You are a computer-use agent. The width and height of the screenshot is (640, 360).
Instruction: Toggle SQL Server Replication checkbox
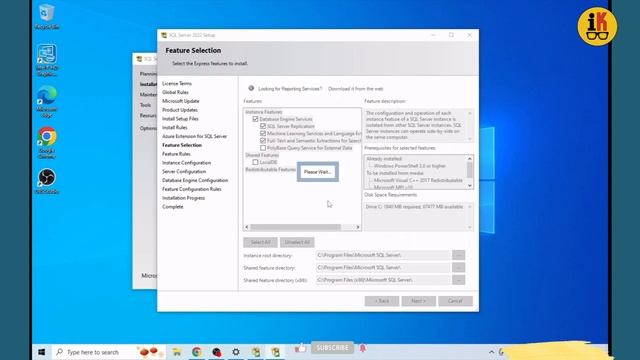263,126
